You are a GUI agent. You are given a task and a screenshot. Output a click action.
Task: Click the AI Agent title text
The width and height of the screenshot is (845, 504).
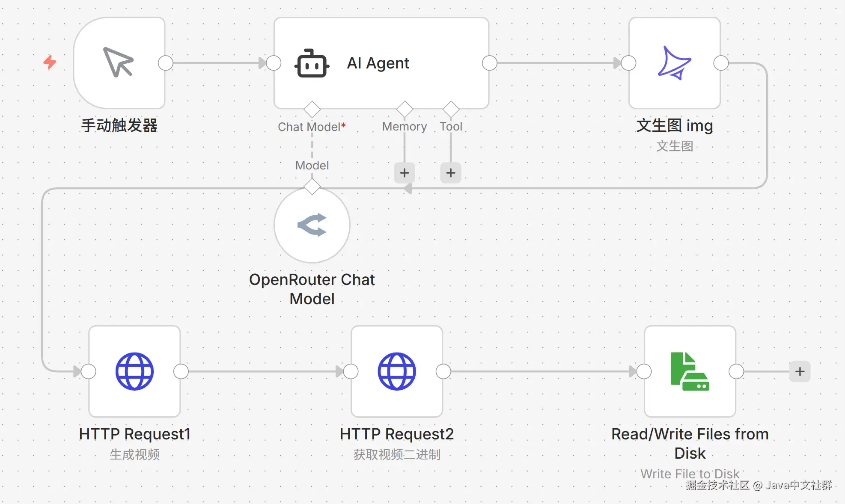(x=378, y=63)
